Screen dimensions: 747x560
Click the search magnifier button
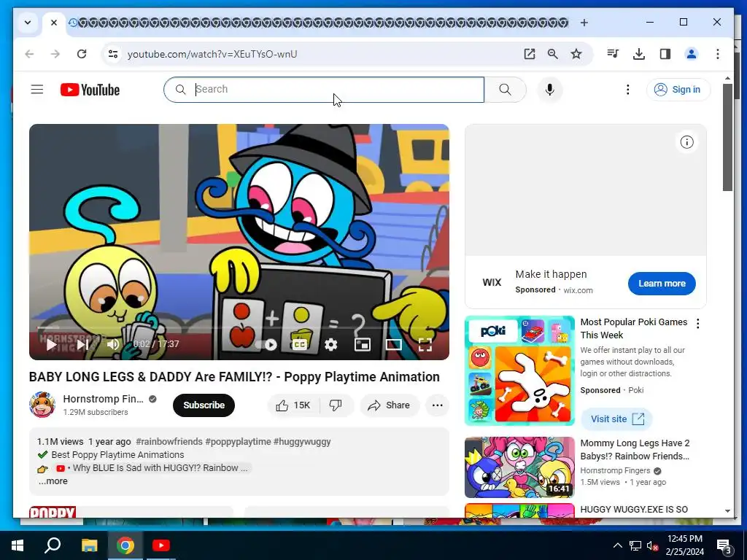[x=505, y=90]
